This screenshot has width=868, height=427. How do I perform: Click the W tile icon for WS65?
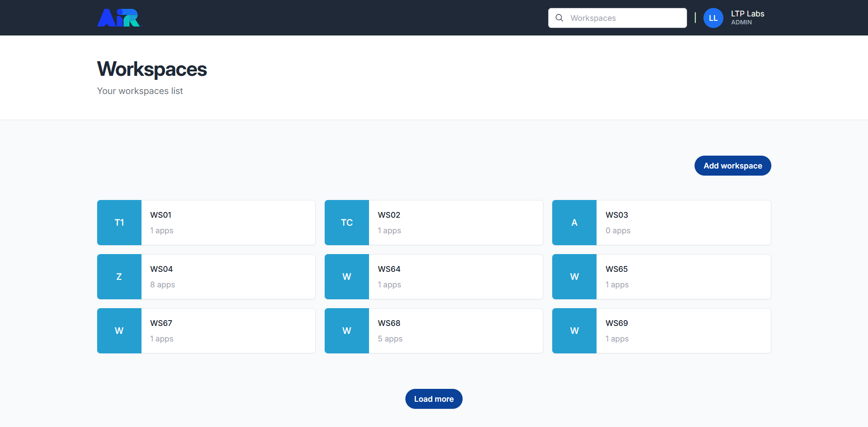[574, 277]
